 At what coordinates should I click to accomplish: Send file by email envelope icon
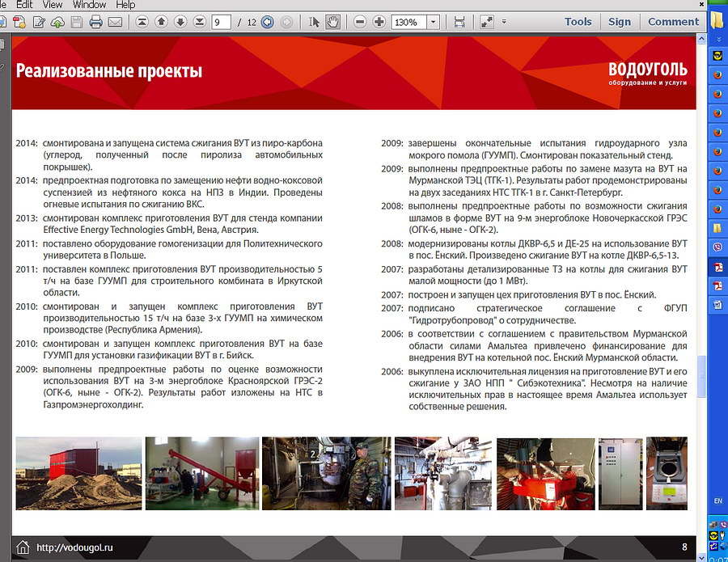pyautogui.click(x=115, y=22)
